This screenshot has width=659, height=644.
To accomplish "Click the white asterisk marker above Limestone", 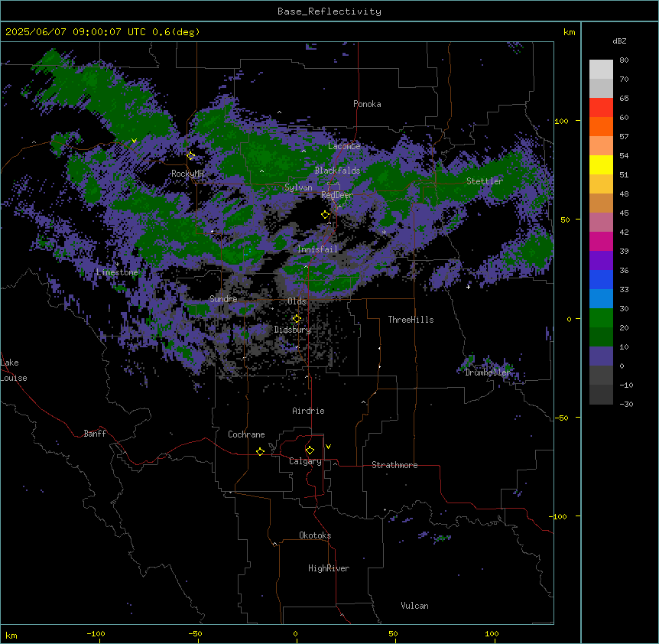I will [x=117, y=265].
